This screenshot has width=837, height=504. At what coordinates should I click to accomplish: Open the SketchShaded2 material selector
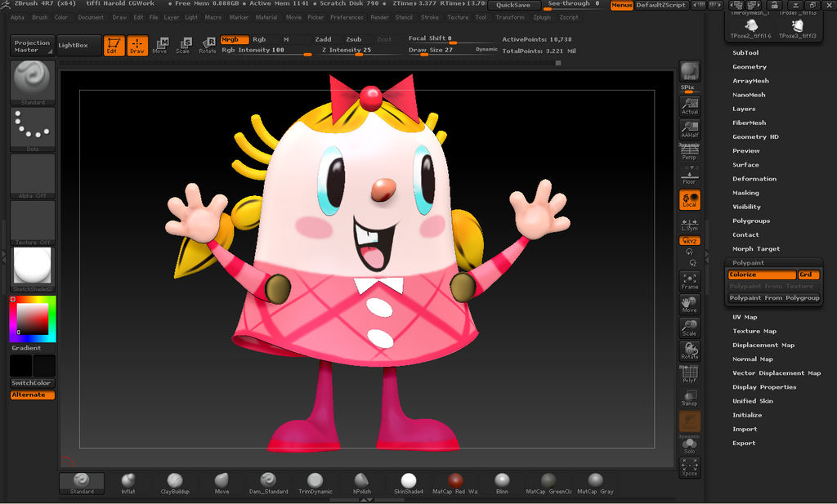coord(33,269)
